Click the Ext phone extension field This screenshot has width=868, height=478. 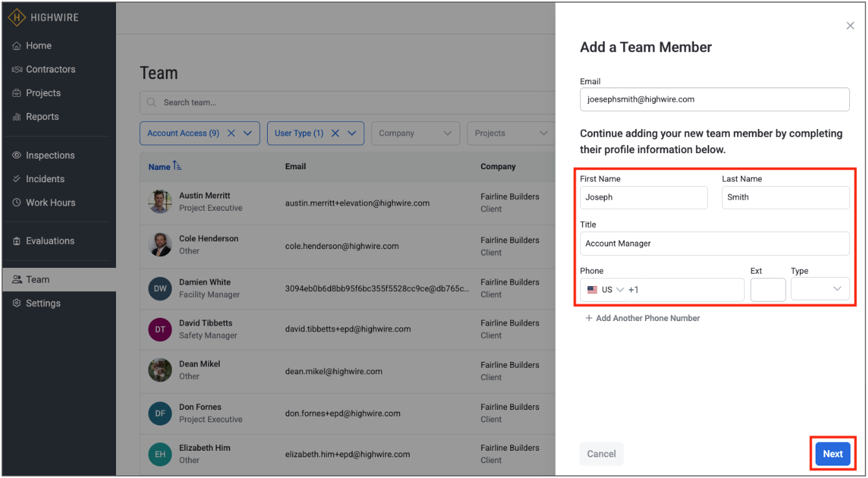pos(768,290)
